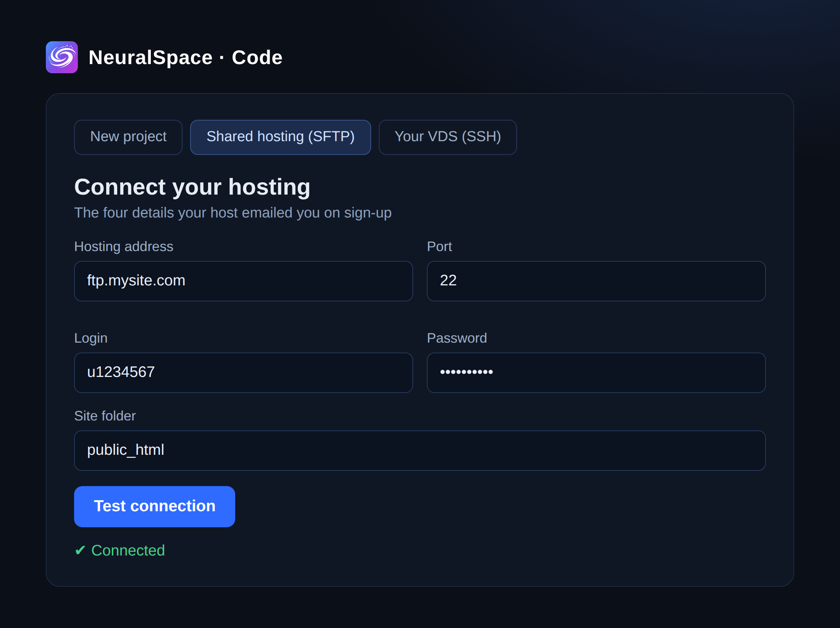
Task: Click the Login label
Action: pos(91,338)
